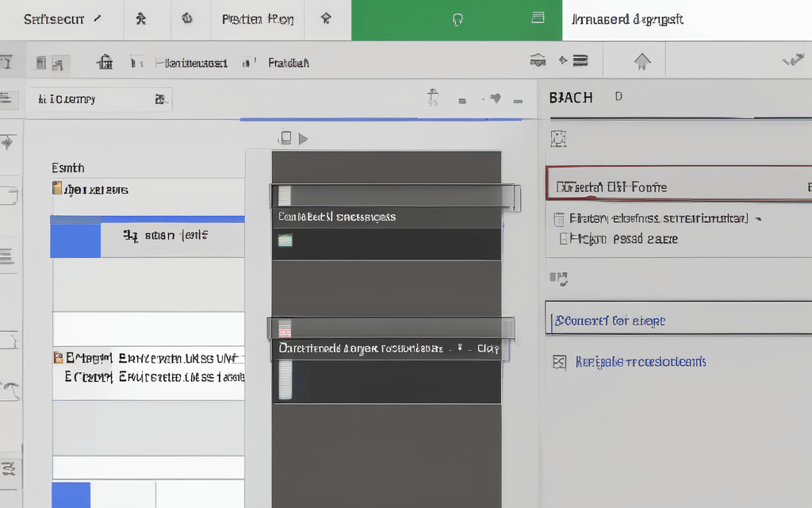This screenshot has width=812, height=508.
Task: Switch to the green highlighted top tab
Action: [x=456, y=20]
